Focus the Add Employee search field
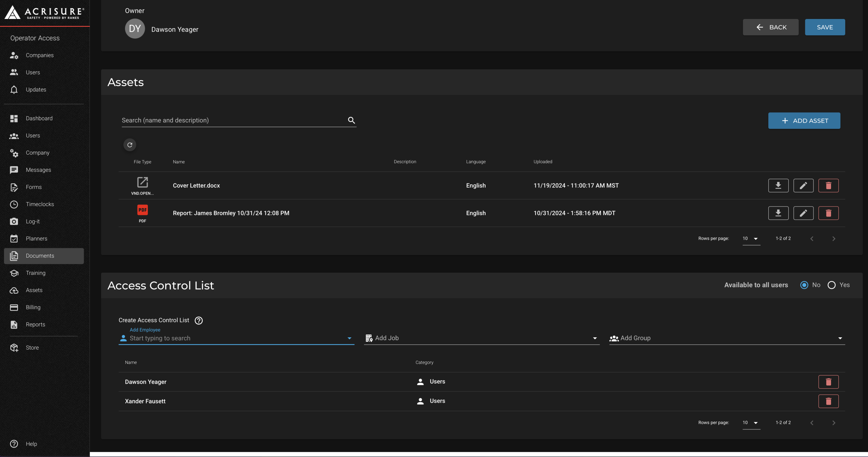The image size is (868, 457). click(237, 338)
